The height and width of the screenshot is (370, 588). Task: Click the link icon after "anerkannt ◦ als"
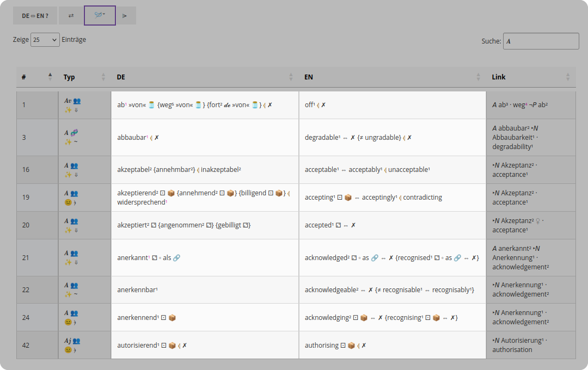tap(176, 258)
